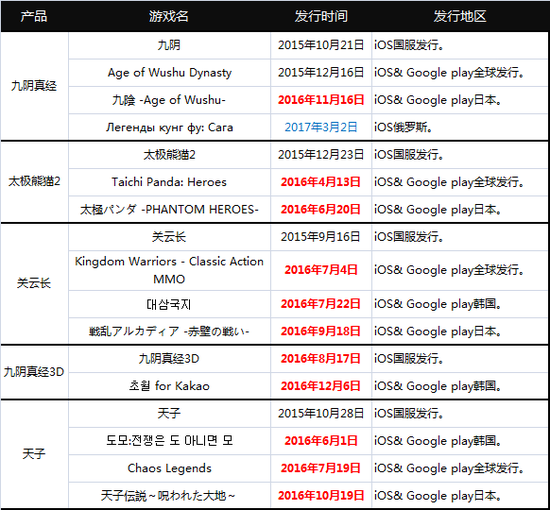Image resolution: width=550 pixels, height=510 pixels.
Task: Click red date 2016年12月6日
Action: pos(321,386)
